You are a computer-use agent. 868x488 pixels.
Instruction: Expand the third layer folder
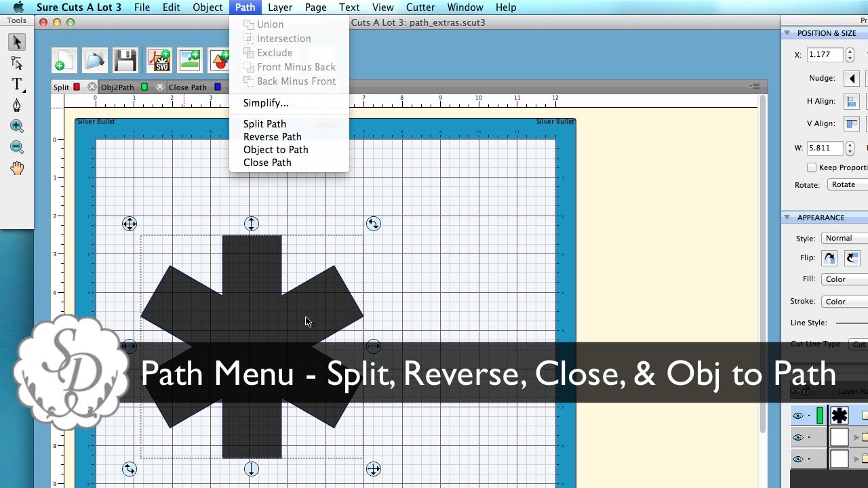pos(856,460)
